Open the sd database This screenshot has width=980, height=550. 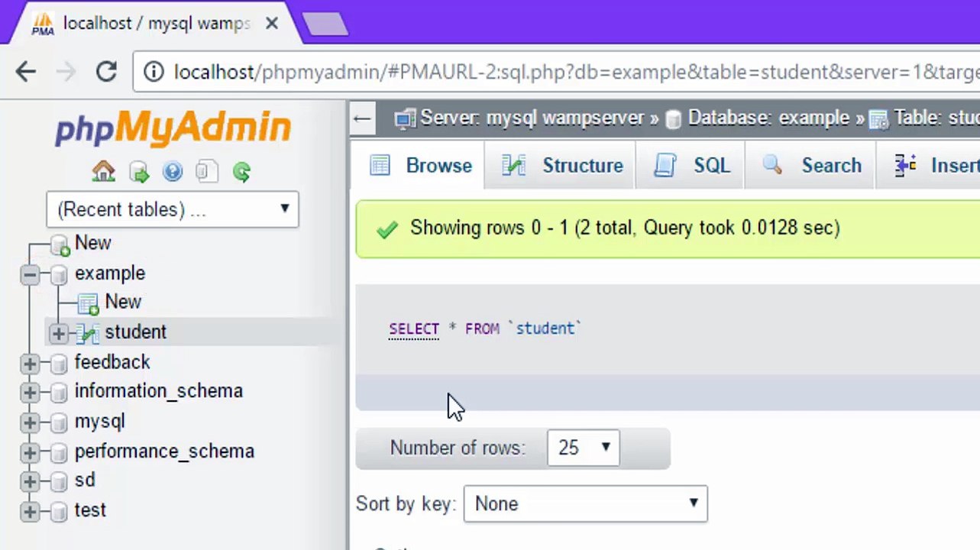click(x=85, y=480)
